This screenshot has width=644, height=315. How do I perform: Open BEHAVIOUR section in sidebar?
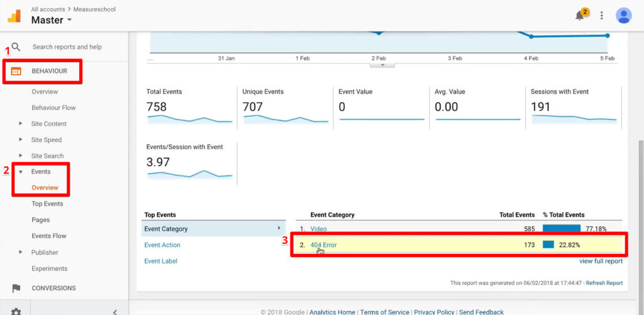(x=49, y=71)
